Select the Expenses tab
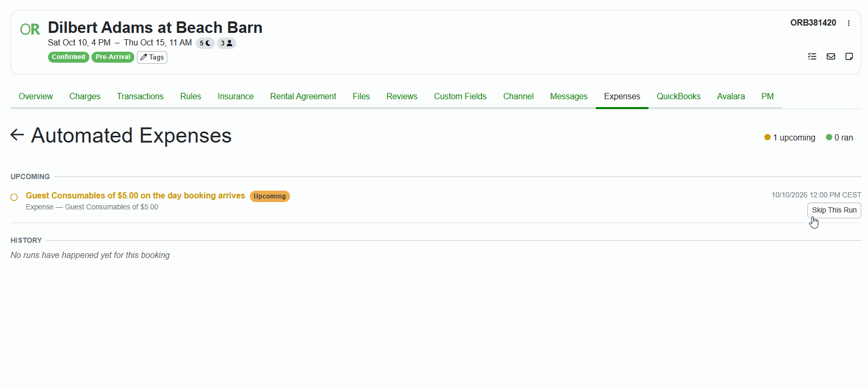This screenshot has width=868, height=388. click(x=622, y=96)
